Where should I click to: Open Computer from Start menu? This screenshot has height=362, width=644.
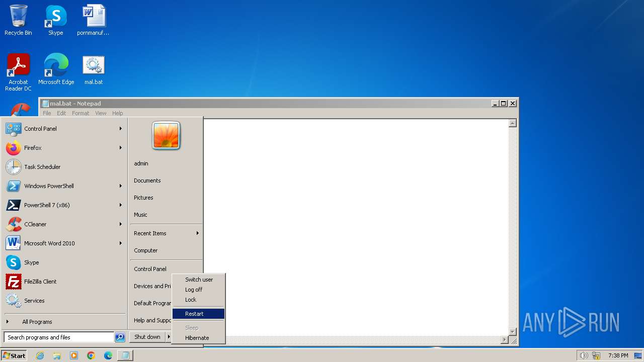pos(145,250)
